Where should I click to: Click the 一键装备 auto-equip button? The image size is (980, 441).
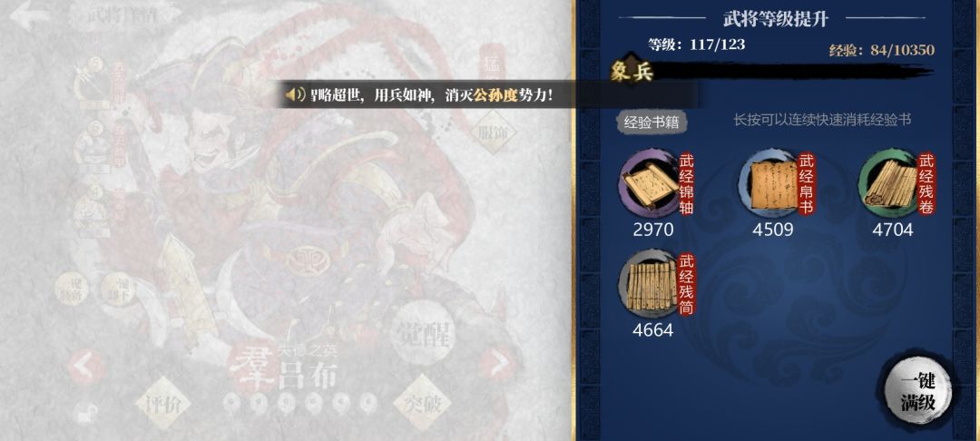pos(72,289)
